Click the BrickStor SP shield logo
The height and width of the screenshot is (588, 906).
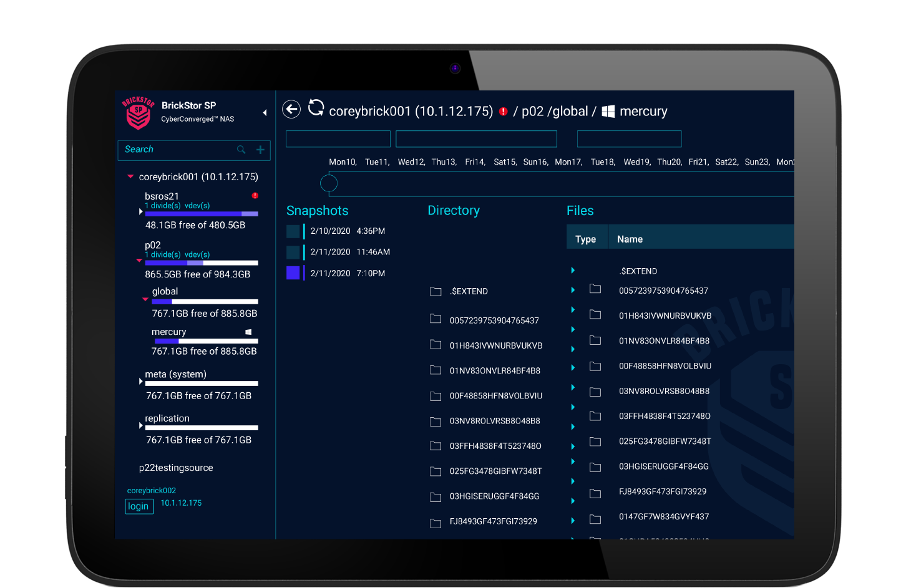[x=138, y=113]
